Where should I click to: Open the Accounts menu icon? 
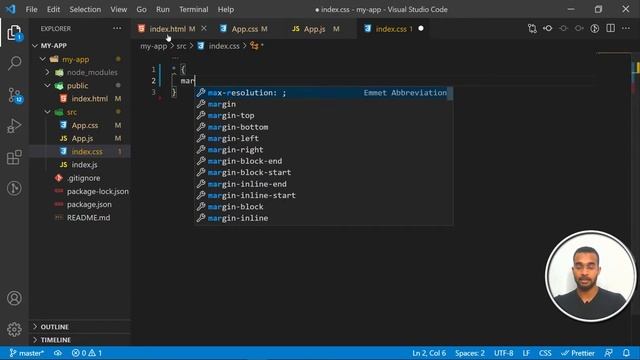(14, 298)
